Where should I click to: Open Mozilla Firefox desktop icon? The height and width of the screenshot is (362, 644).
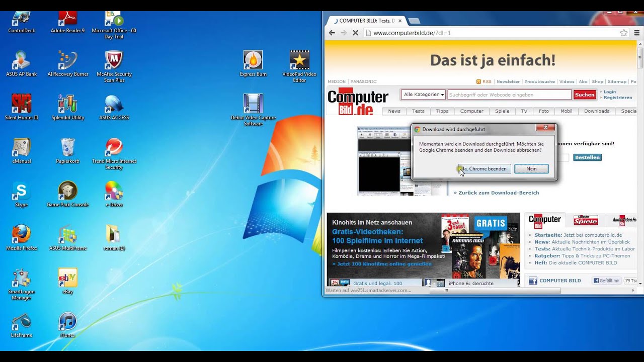22,238
